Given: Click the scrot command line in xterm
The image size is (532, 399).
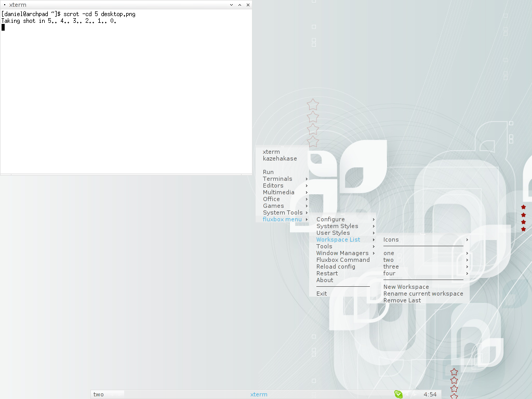Looking at the screenshot, I should point(68,14).
